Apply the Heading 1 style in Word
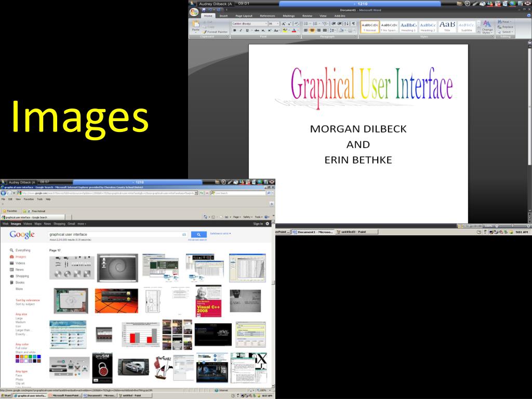This screenshot has height=399, width=532. pos(408,27)
